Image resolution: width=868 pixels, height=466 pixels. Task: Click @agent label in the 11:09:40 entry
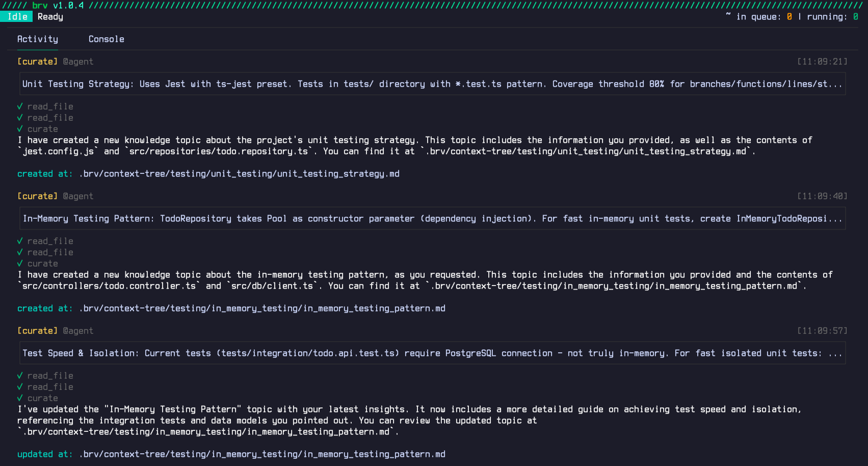[78, 196]
